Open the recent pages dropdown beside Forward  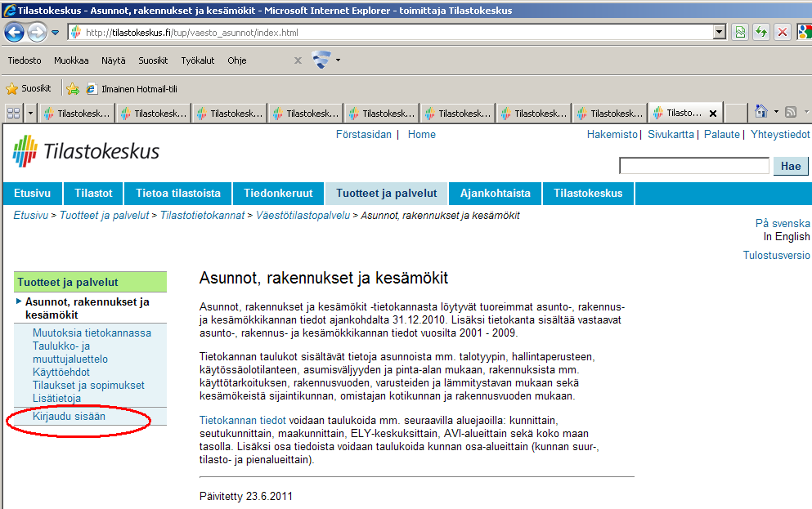click(55, 33)
